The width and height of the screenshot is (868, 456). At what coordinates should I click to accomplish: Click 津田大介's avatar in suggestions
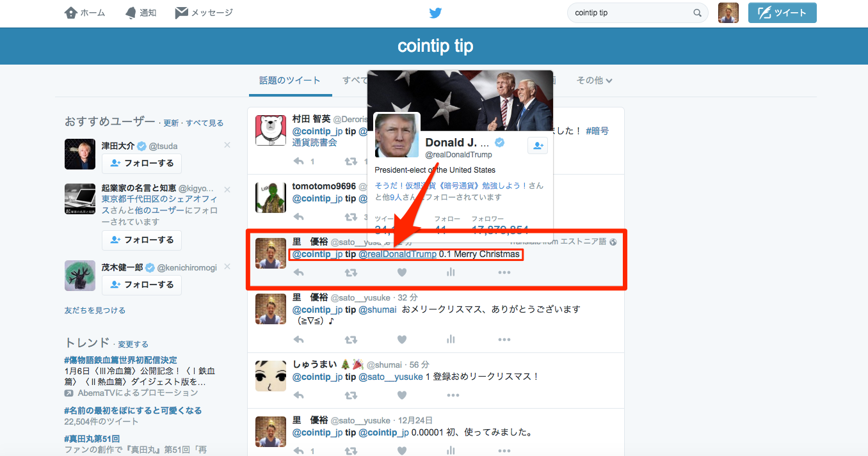point(80,154)
